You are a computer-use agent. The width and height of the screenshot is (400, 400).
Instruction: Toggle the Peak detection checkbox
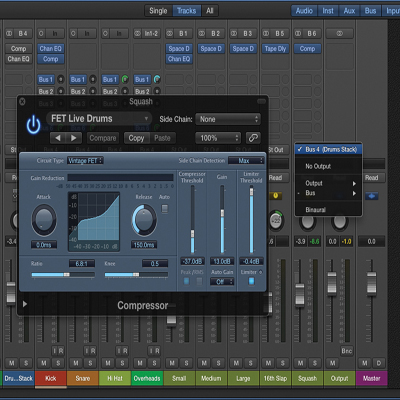point(186,281)
